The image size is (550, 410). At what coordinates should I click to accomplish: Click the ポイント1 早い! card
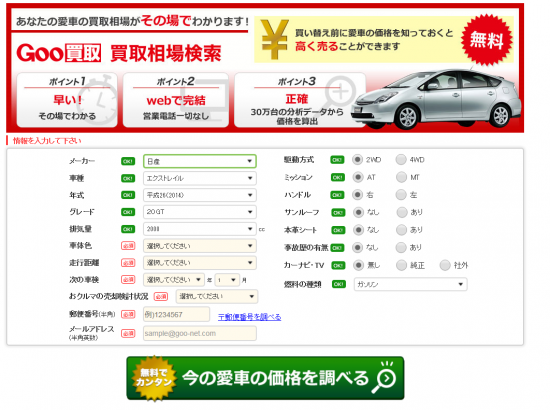pos(67,100)
